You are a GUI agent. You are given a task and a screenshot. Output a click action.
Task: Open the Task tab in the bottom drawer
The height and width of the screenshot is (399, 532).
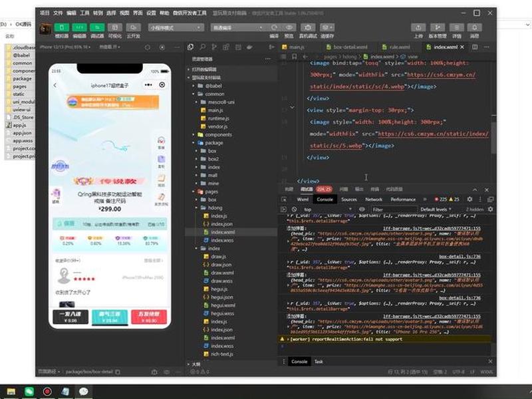click(x=319, y=362)
